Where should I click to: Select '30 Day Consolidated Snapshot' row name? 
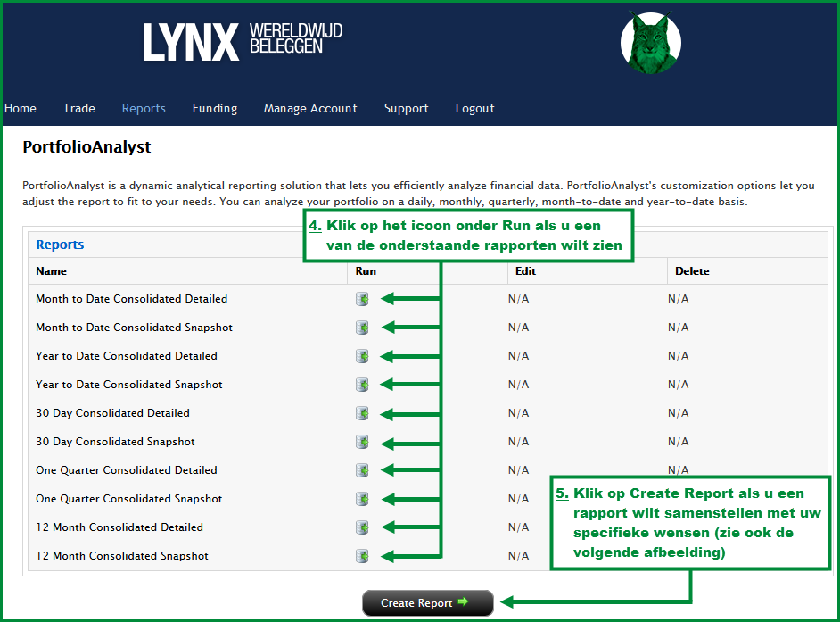click(x=115, y=442)
